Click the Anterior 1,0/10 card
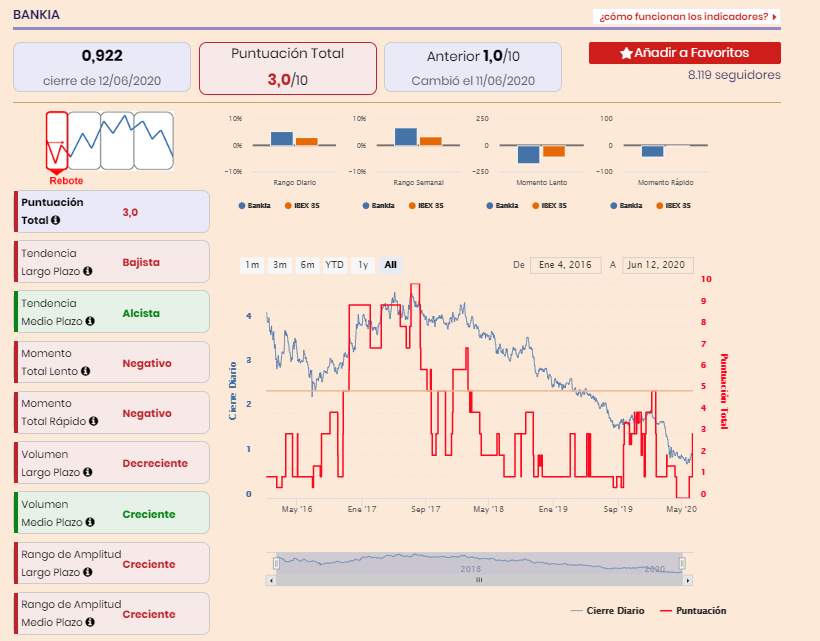820x641 pixels. pos(473,67)
